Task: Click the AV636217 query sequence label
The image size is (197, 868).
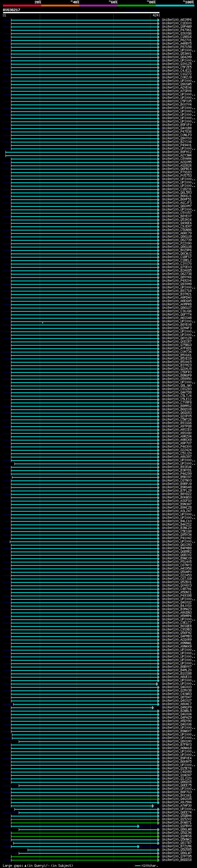Action: pos(11,10)
